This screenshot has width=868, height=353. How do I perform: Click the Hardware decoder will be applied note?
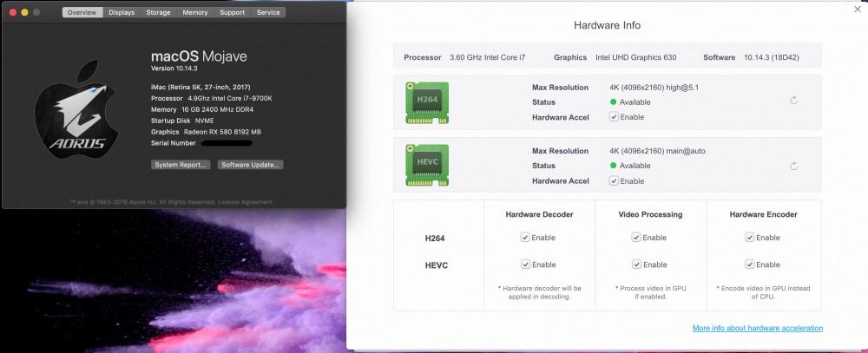[x=539, y=292]
